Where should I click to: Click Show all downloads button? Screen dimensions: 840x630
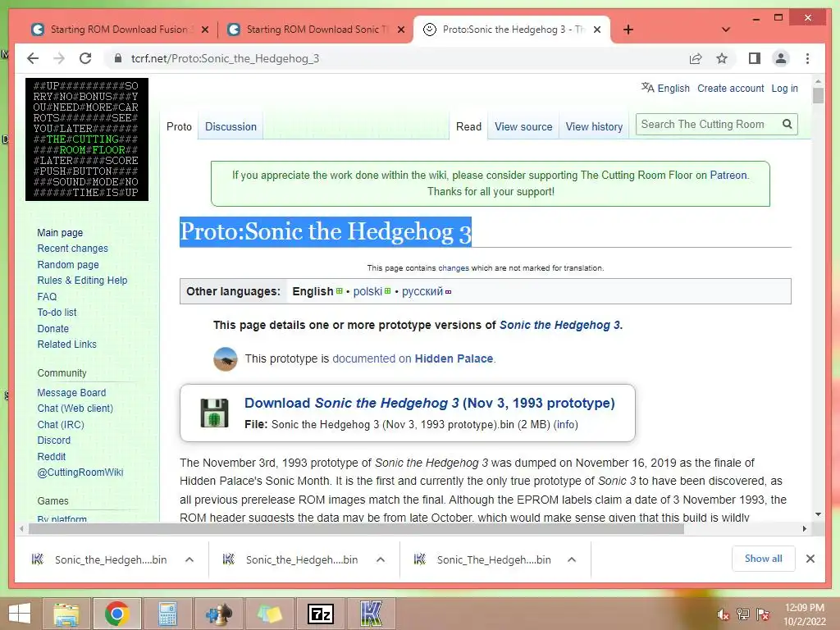pyautogui.click(x=764, y=559)
